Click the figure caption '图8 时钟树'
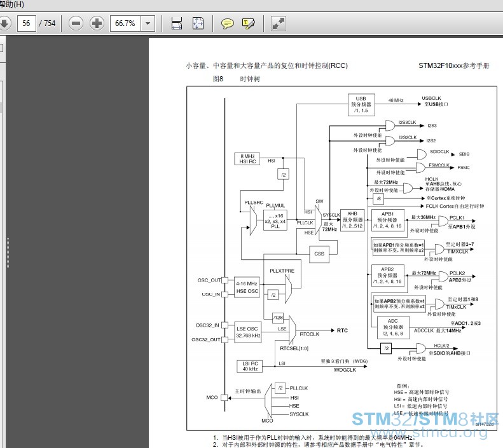Screen dimensions: 503x448 (x=237, y=79)
